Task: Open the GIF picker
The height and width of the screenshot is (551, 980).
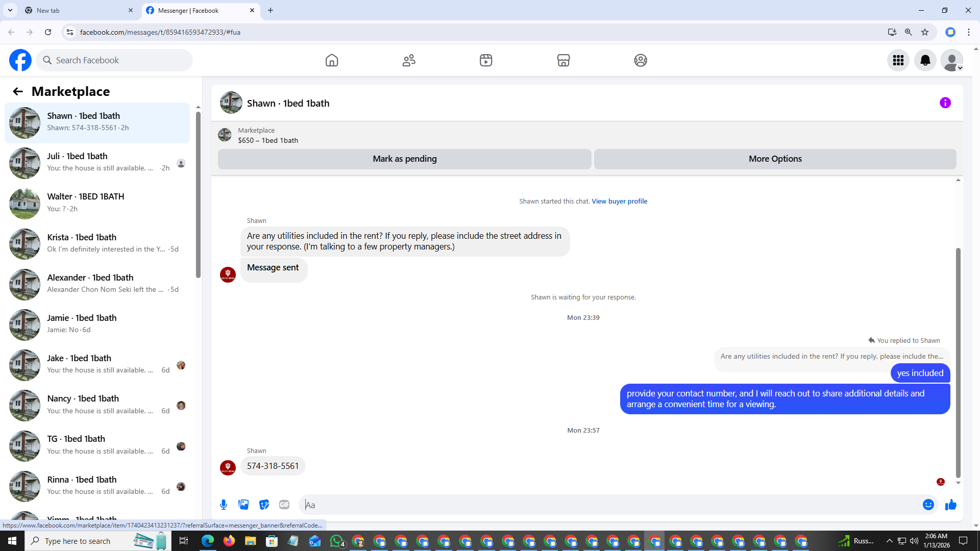Action: click(x=284, y=505)
